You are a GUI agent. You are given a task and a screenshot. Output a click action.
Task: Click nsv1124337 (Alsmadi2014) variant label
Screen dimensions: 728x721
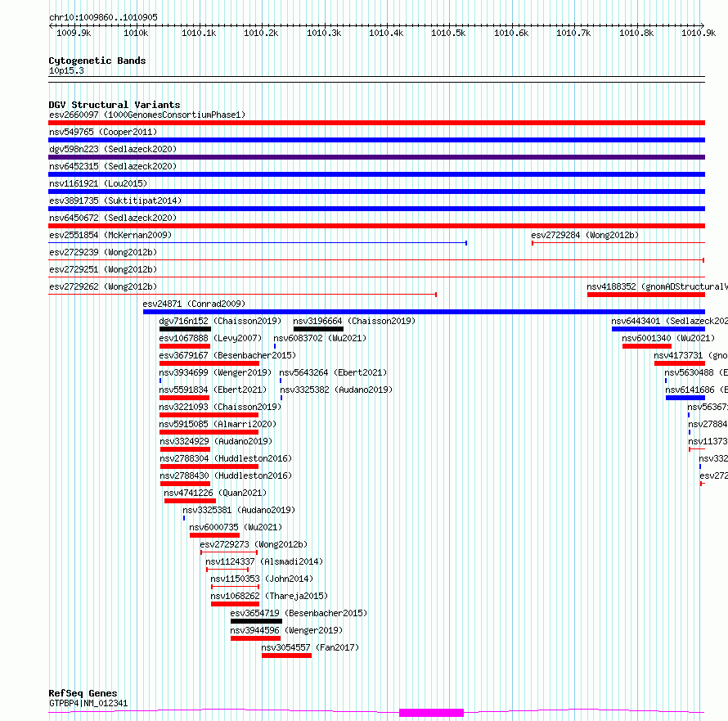click(x=264, y=561)
